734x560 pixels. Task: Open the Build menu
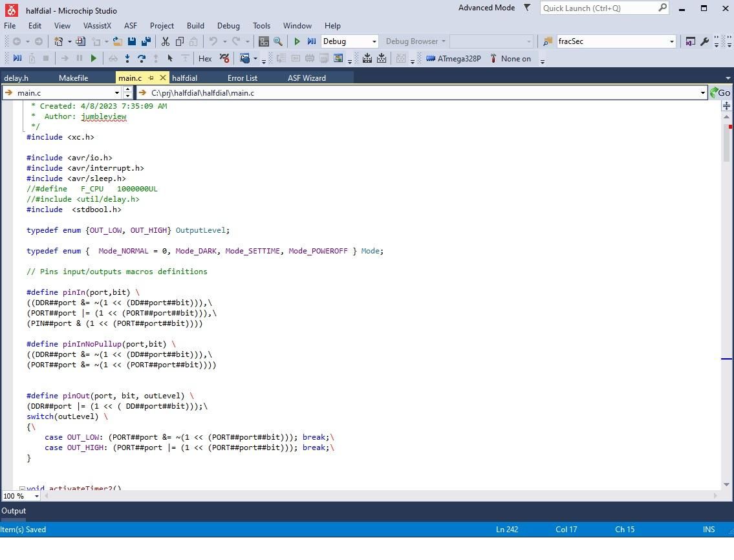coord(195,26)
